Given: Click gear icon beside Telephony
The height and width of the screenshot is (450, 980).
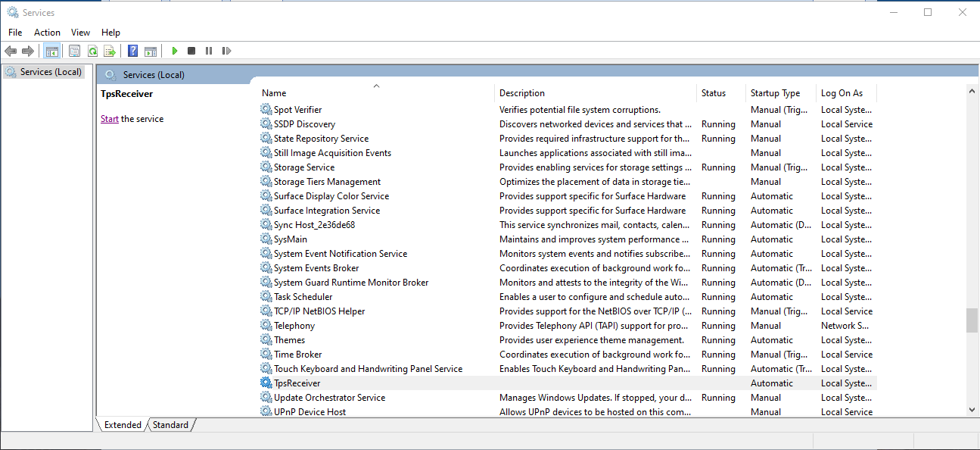Looking at the screenshot, I should [266, 326].
